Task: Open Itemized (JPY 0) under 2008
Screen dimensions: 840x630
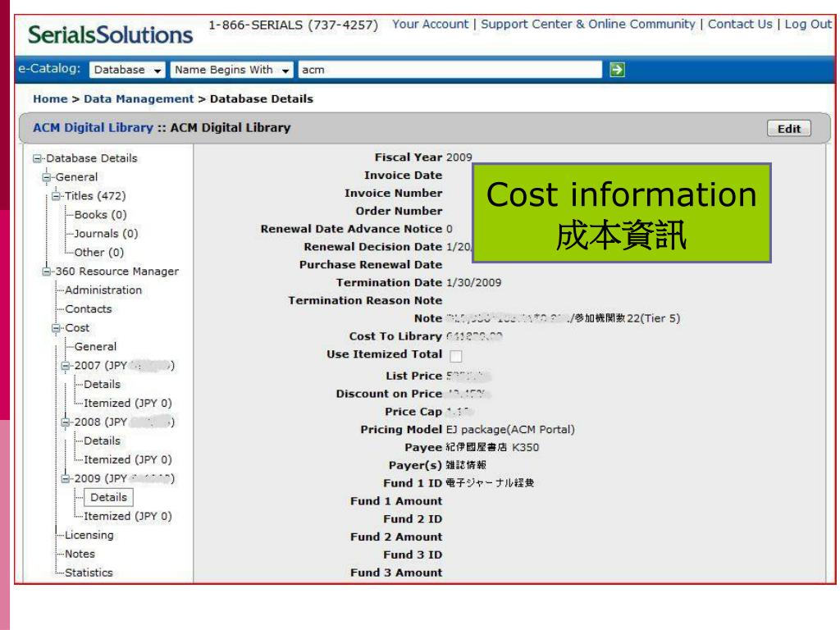Action: coord(127,459)
